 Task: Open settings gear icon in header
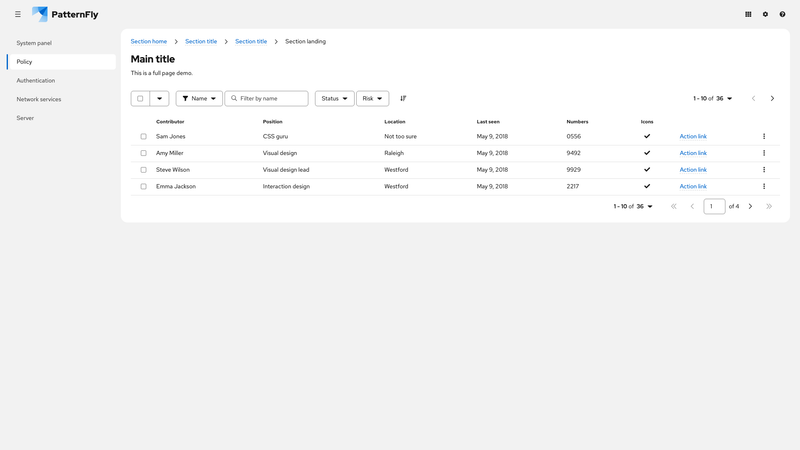(x=765, y=14)
